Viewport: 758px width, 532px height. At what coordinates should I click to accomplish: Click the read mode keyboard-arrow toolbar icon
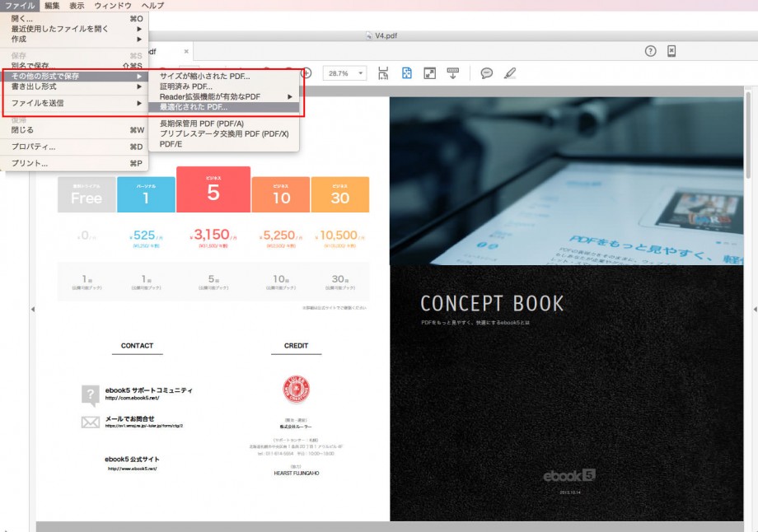pyautogui.click(x=452, y=73)
